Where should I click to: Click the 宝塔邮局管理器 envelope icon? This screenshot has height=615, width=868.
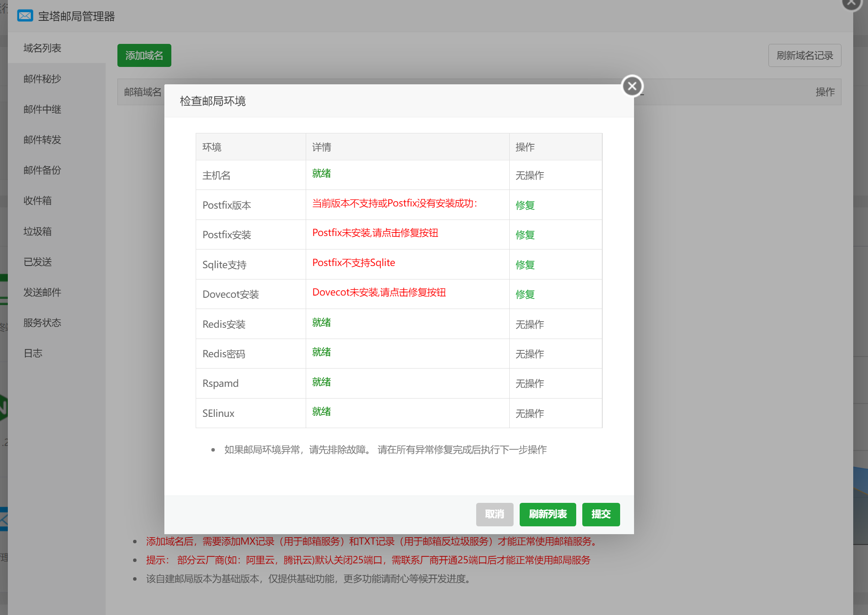click(25, 16)
